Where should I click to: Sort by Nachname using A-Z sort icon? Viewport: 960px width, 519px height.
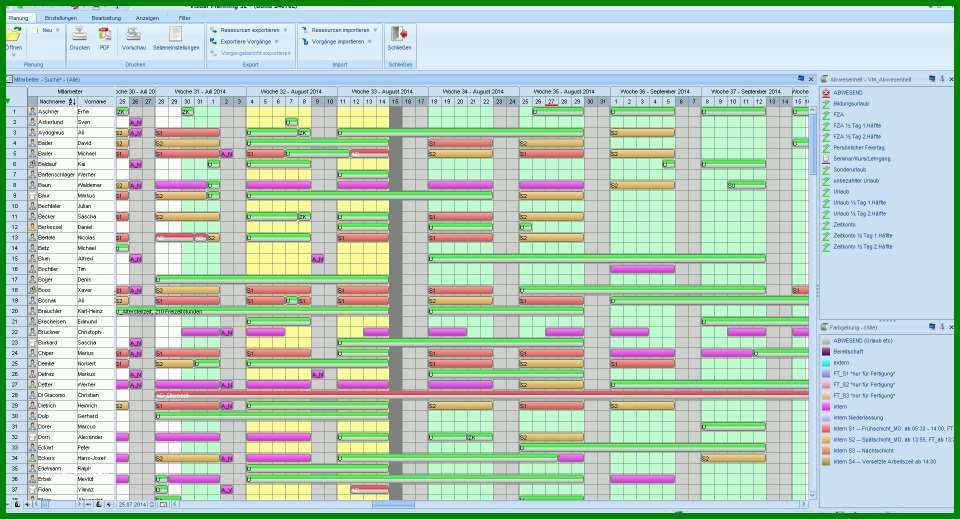(72, 102)
